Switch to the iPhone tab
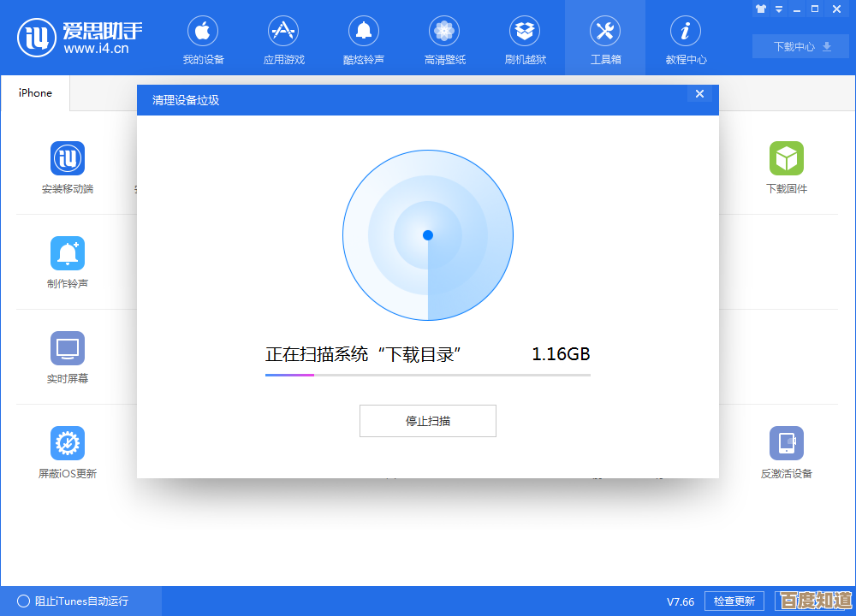The height and width of the screenshot is (616, 856). [35, 93]
